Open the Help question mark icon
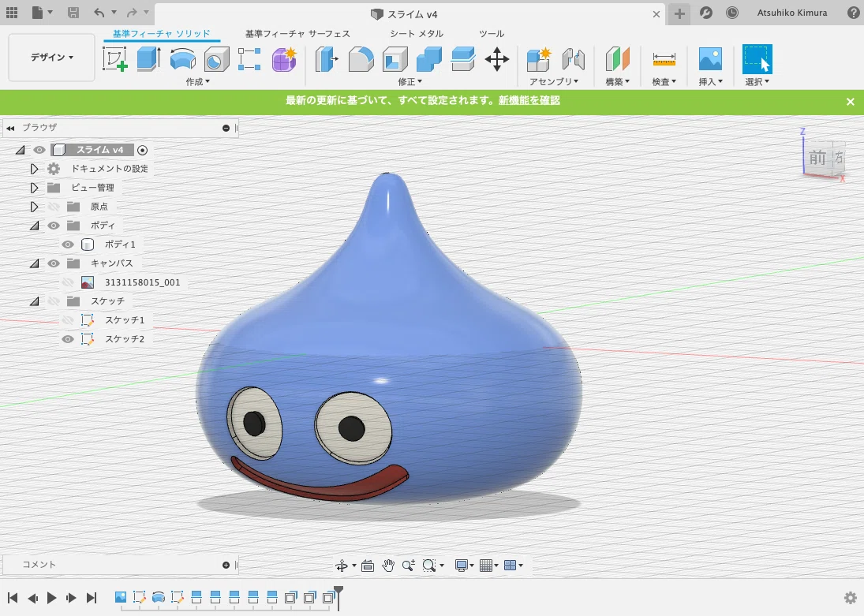 click(x=853, y=13)
